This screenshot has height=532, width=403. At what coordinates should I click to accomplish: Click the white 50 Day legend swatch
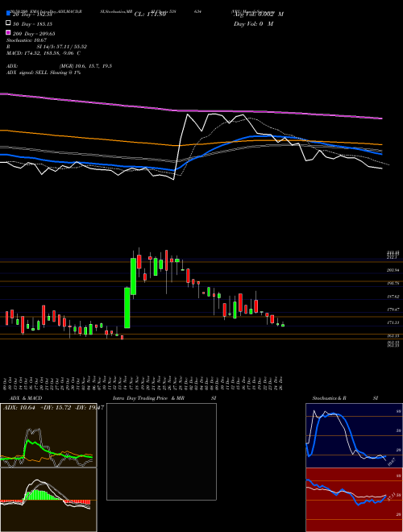click(9, 23)
